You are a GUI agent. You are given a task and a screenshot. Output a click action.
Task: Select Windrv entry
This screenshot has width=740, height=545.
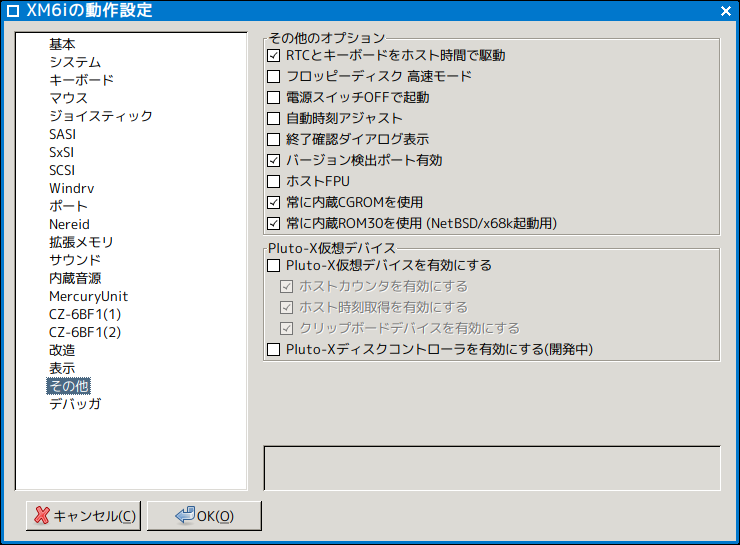(x=71, y=188)
